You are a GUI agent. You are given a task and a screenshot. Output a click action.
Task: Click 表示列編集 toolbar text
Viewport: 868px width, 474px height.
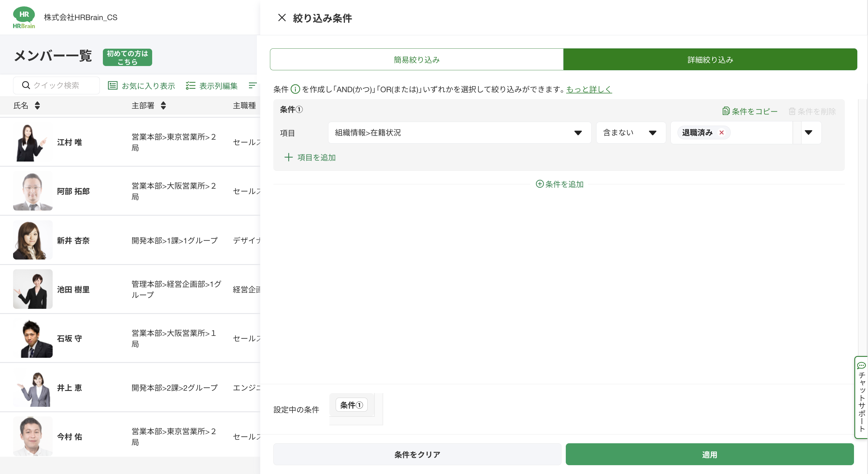218,86
